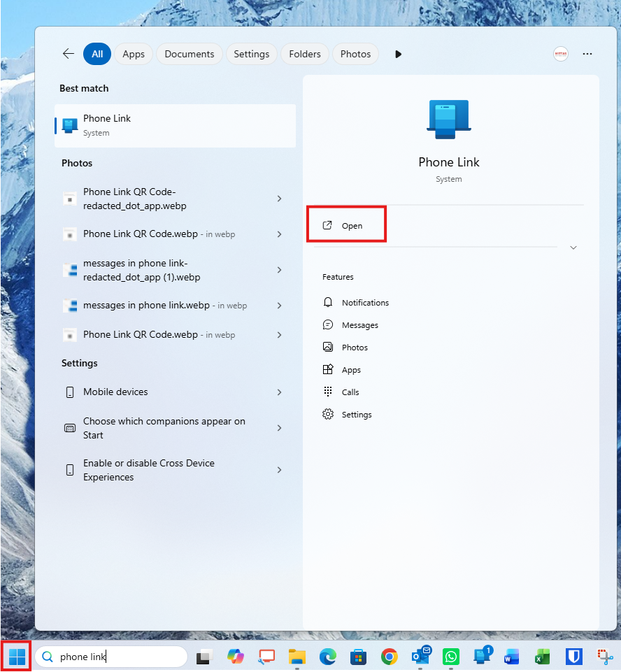Open the red monitor app on taskbar
The height and width of the screenshot is (672, 621).
coord(266,657)
